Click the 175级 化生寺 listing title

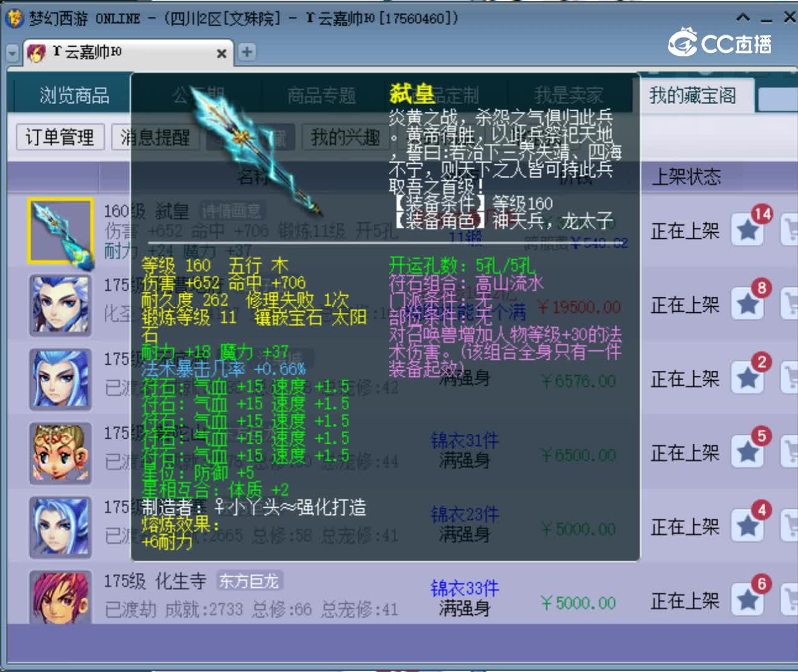155,581
